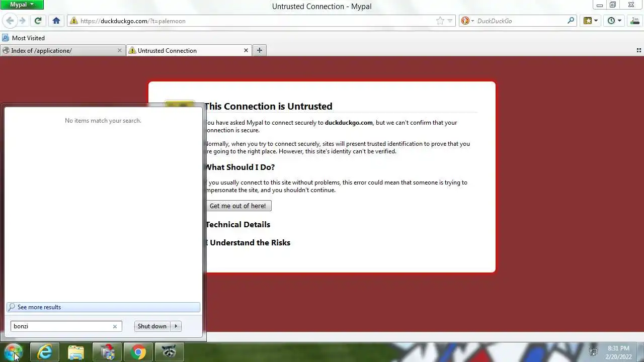Go forward to the next page
The height and width of the screenshot is (362, 644).
[22, 21]
